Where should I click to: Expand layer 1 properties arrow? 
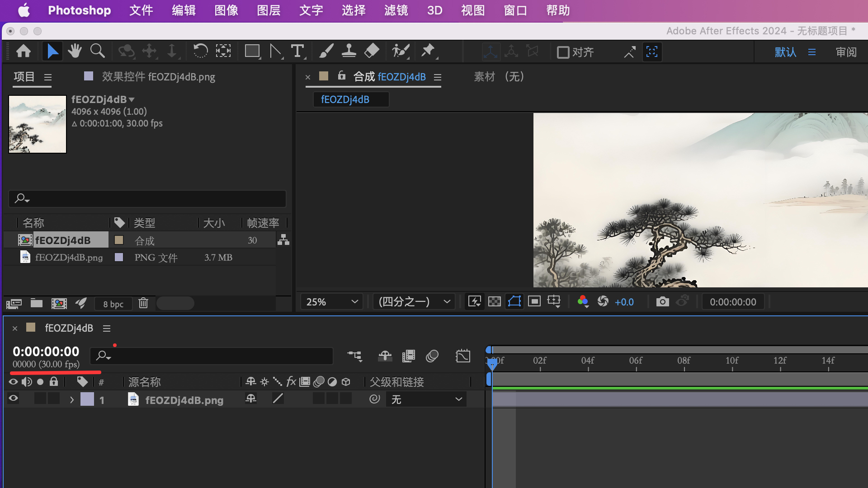click(x=71, y=400)
